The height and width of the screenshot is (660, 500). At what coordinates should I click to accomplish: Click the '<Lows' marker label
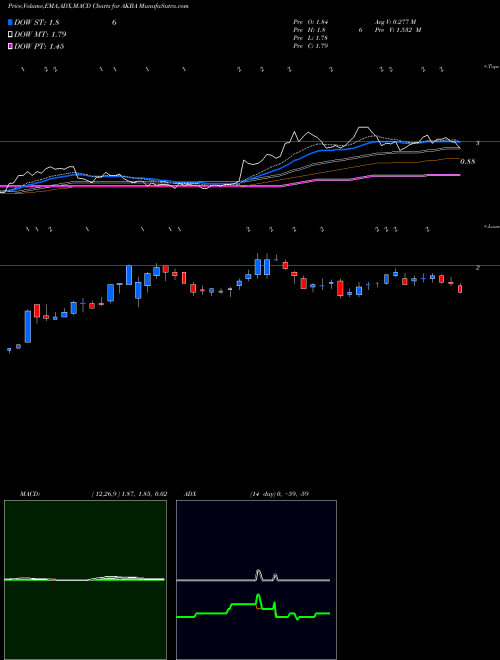(491, 226)
